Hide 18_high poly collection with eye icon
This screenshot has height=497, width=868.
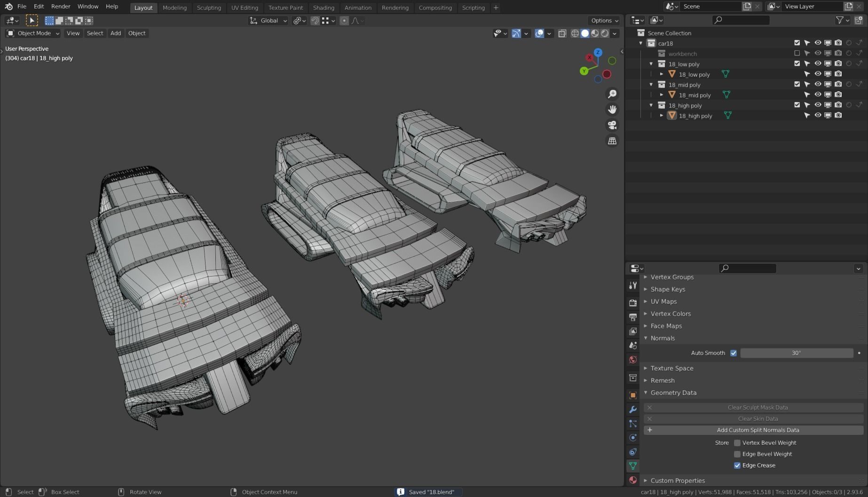click(818, 105)
